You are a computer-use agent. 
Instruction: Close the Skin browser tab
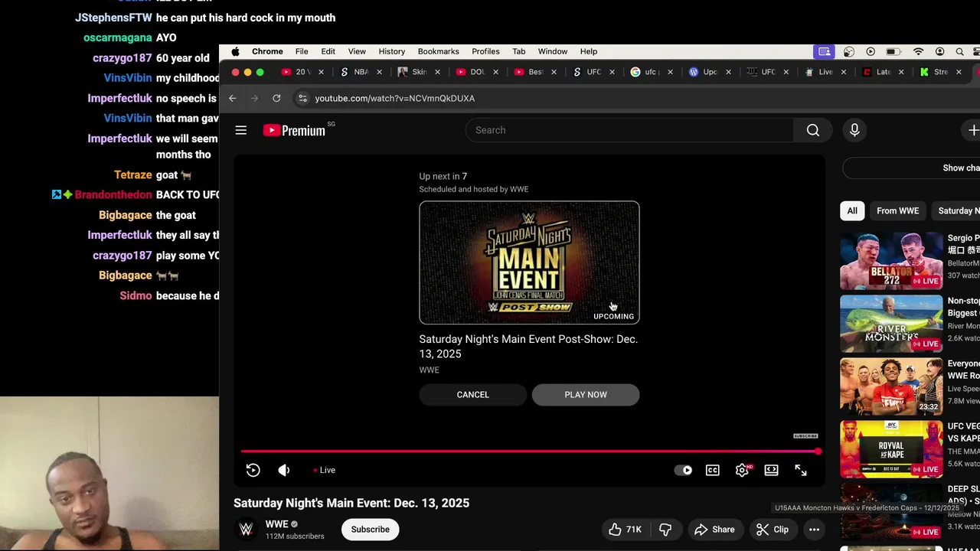(437, 72)
